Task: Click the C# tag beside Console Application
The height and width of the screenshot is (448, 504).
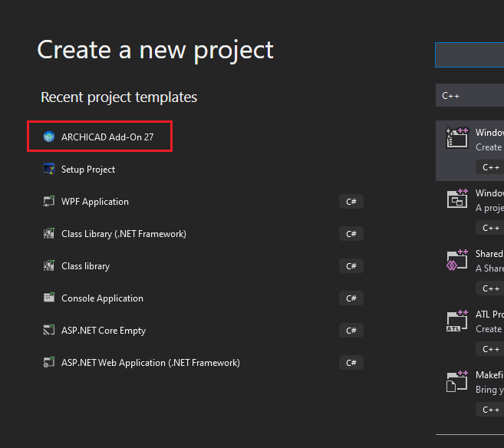Action: (351, 298)
